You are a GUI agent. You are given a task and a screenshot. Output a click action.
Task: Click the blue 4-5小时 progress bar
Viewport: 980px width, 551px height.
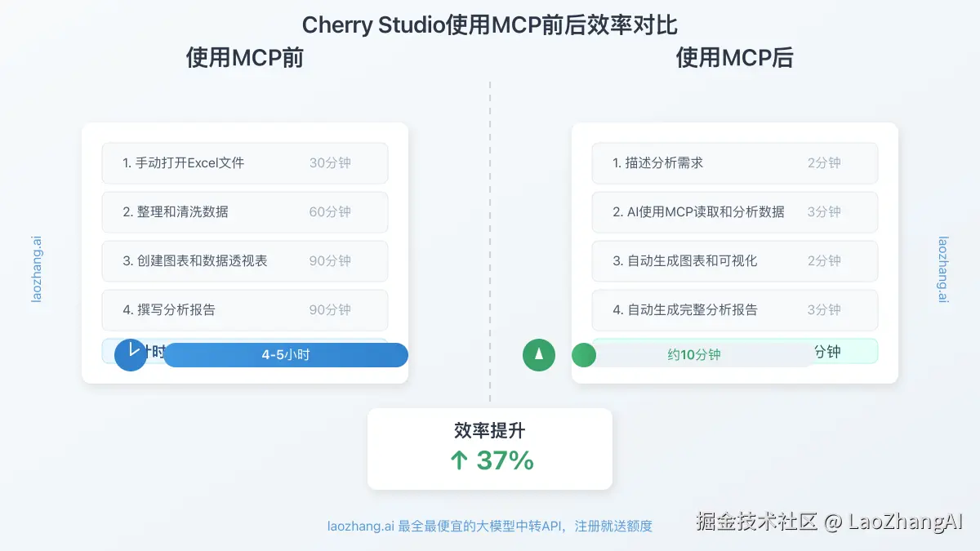coord(284,355)
